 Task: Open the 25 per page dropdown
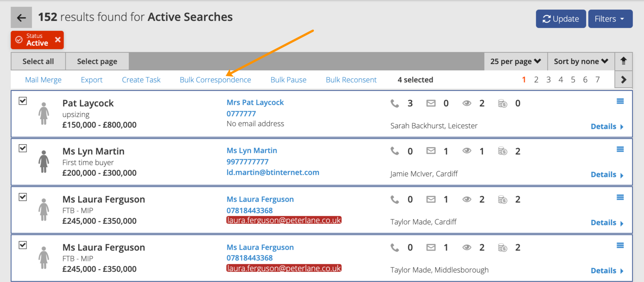(516, 61)
